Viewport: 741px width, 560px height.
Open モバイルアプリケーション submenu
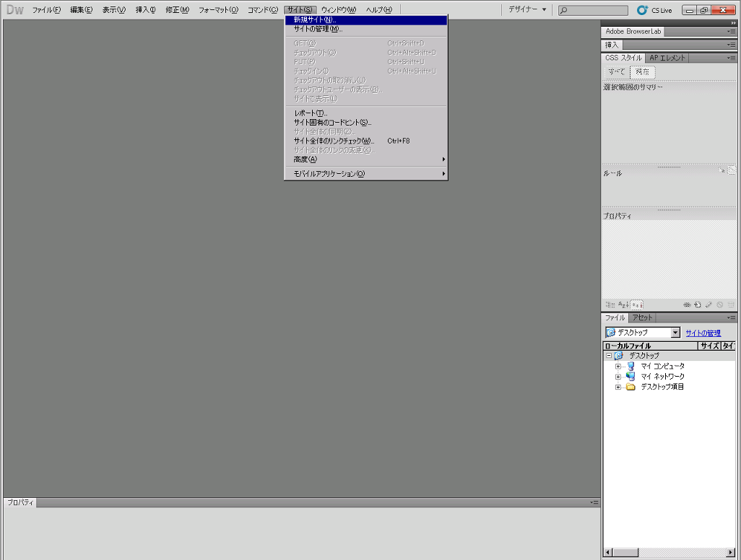click(365, 174)
